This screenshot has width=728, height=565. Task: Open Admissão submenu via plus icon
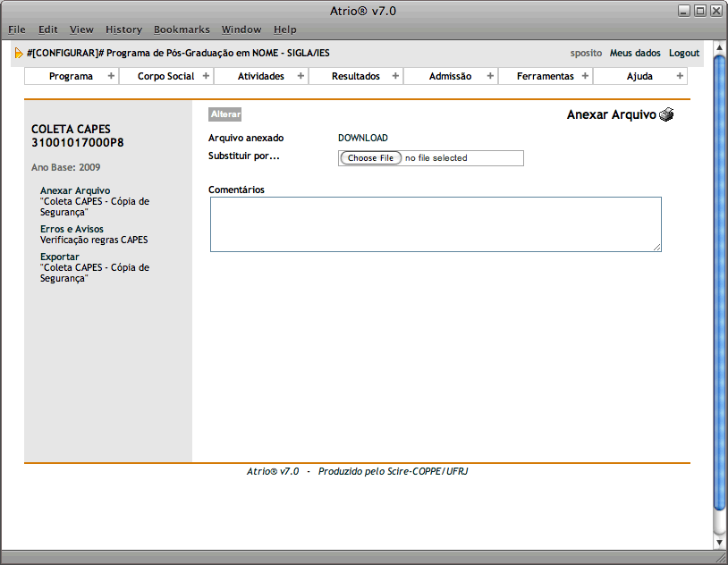[490, 76]
